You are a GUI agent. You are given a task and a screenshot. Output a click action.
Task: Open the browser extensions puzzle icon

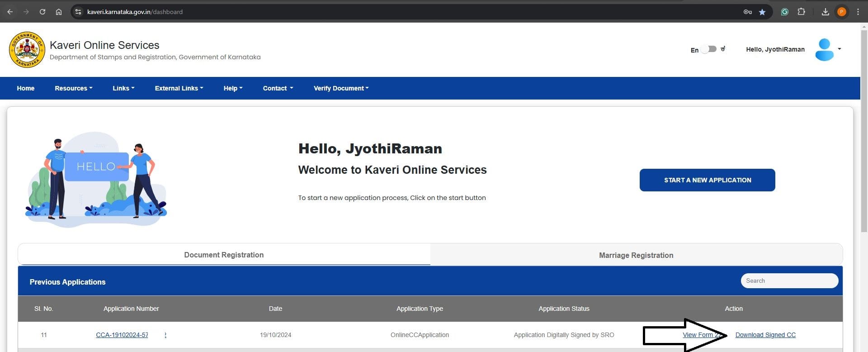tap(801, 12)
